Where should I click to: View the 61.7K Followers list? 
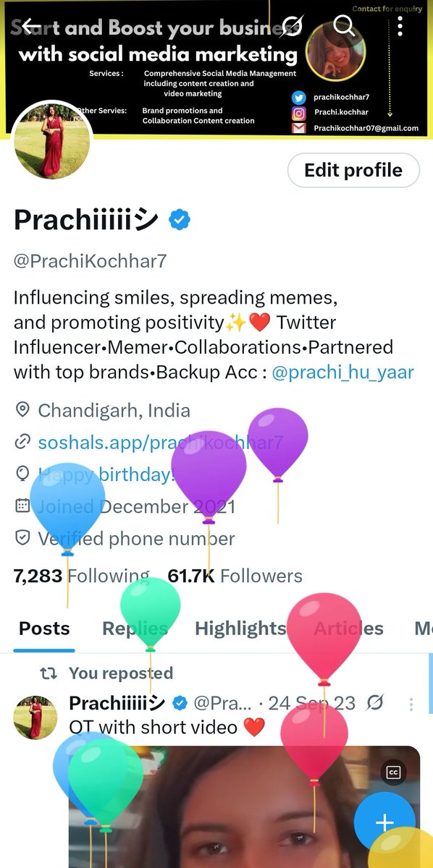pyautogui.click(x=235, y=576)
